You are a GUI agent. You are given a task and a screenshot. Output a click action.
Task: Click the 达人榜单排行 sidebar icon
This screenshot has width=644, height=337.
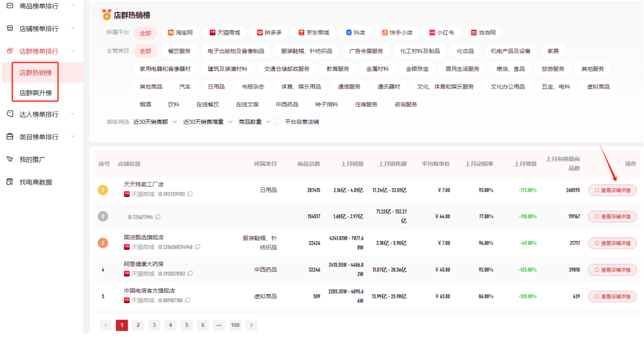[x=10, y=114]
